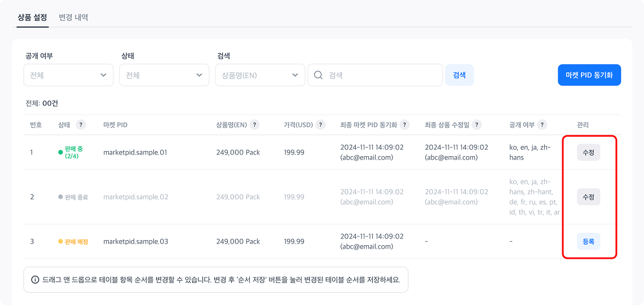Viewport: 644px width, 305px height.
Task: Click the magnifier icon in the search field
Action: coord(319,75)
